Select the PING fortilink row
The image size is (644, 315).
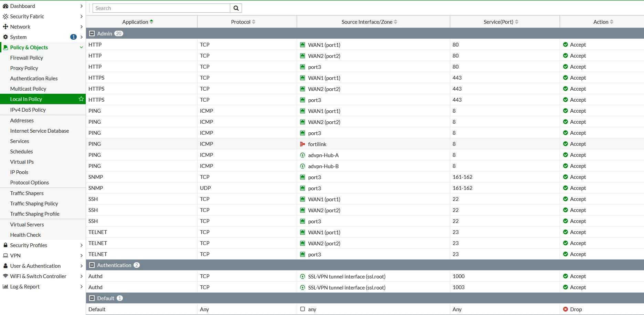coord(365,144)
